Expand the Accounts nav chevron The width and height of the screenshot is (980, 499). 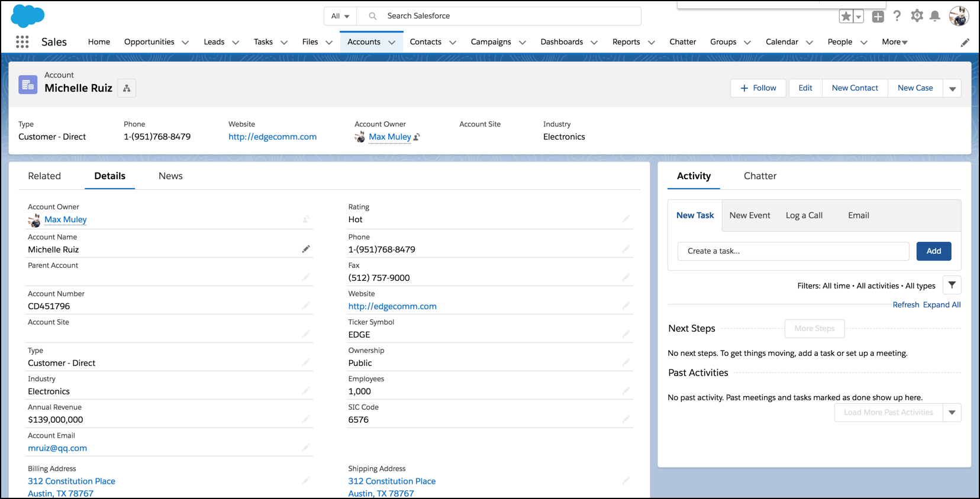pos(392,43)
